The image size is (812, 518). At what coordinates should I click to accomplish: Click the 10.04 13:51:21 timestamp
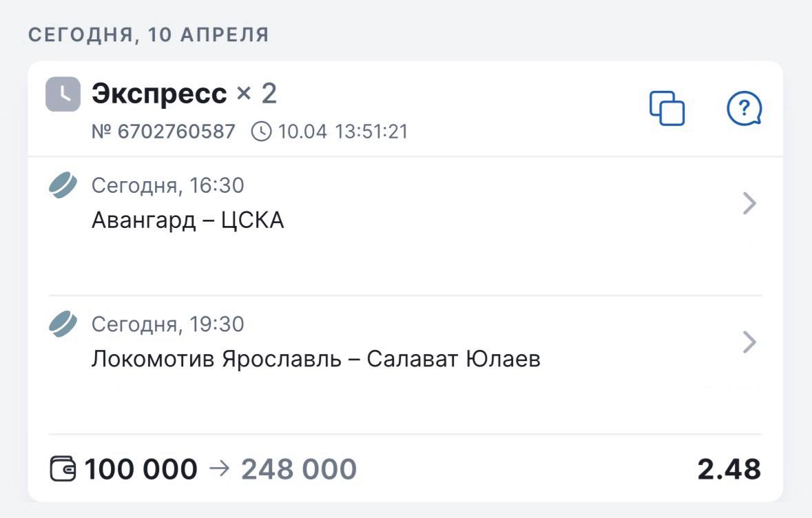coord(343,131)
